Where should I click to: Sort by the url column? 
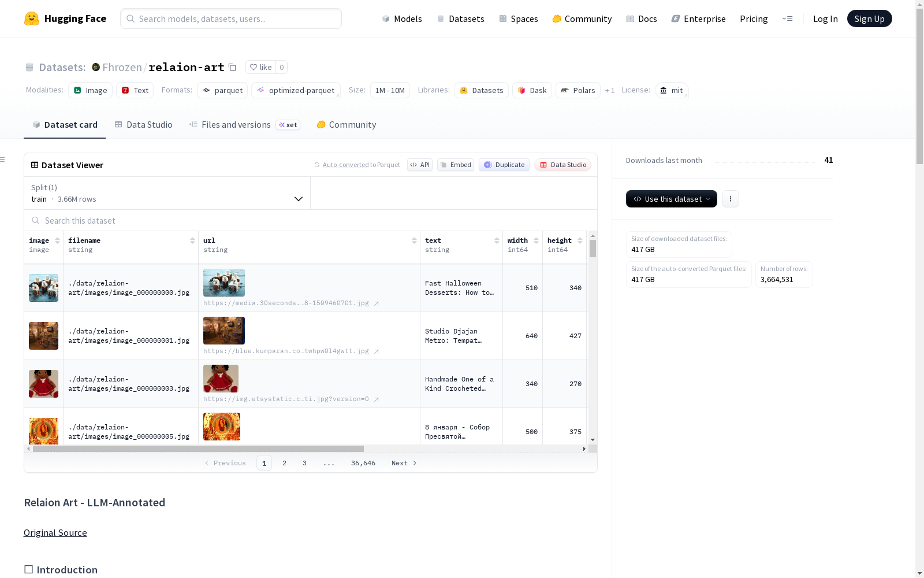(x=414, y=240)
